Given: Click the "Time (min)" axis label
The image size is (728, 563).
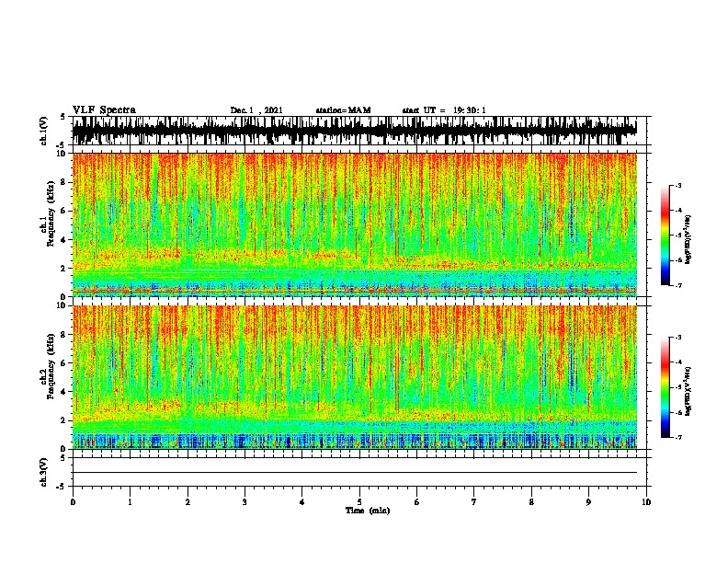Looking at the screenshot, I should point(368,511).
